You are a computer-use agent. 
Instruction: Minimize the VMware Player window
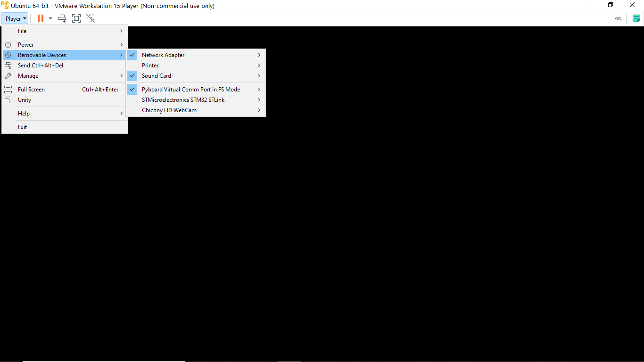pos(589,5)
